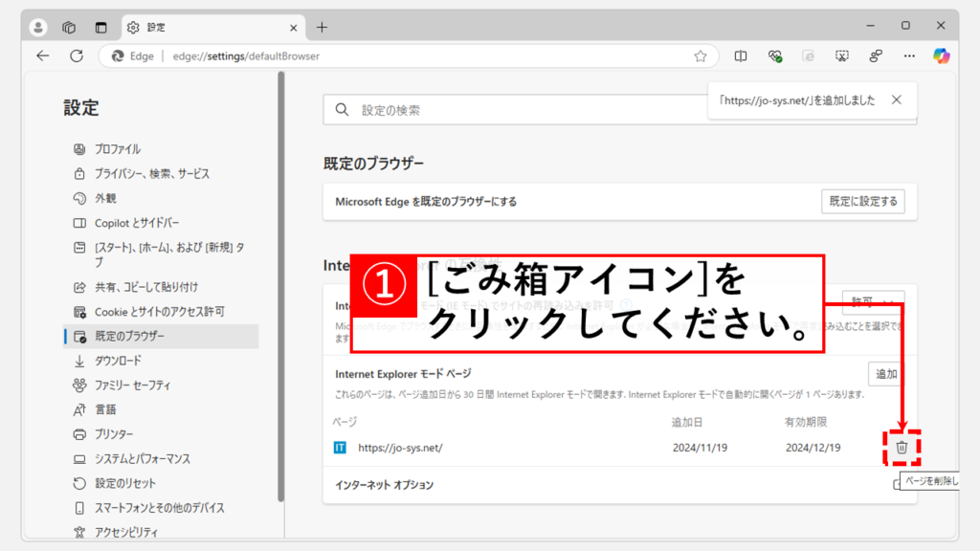Open Browser essentials heart icon
The height and width of the screenshot is (551, 980).
click(x=775, y=56)
